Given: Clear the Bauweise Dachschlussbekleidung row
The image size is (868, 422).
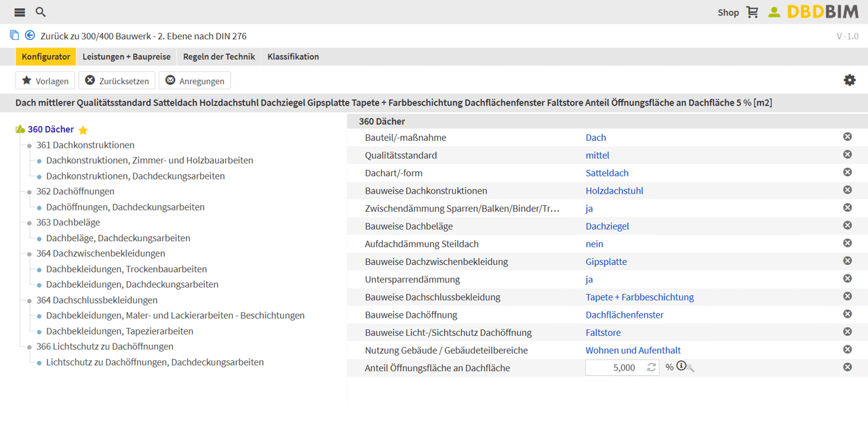Looking at the screenshot, I should 848,296.
